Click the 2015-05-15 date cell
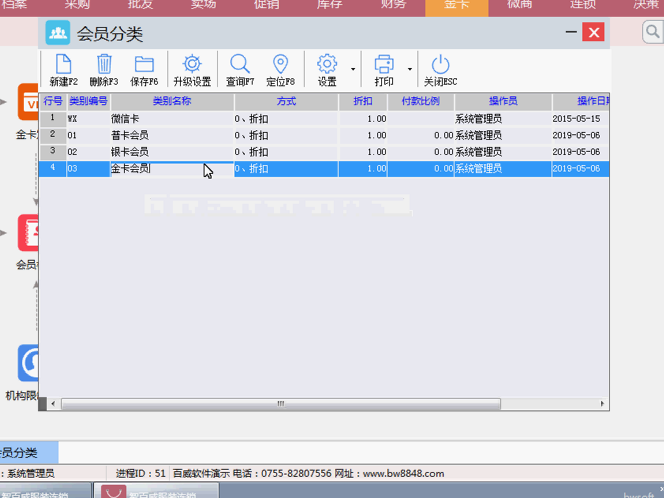This screenshot has height=498, width=664. pyautogui.click(x=581, y=119)
